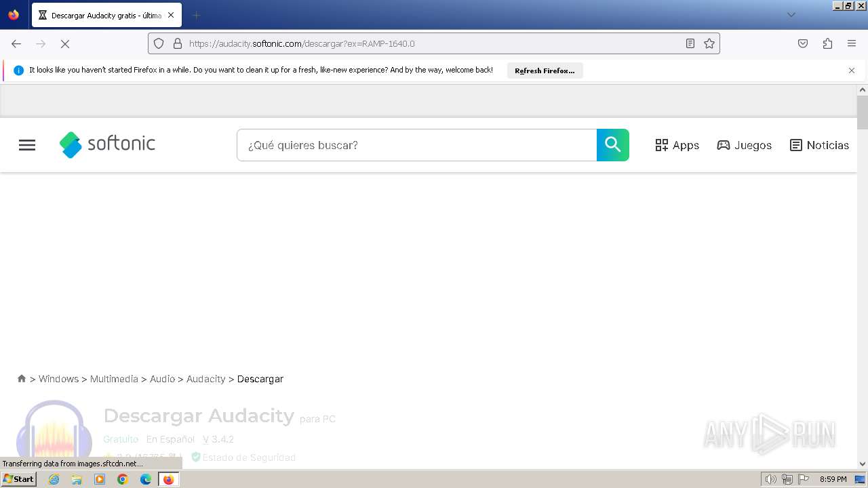Bookmark this page with the star
This screenshot has height=488, width=868.
pyautogui.click(x=709, y=43)
